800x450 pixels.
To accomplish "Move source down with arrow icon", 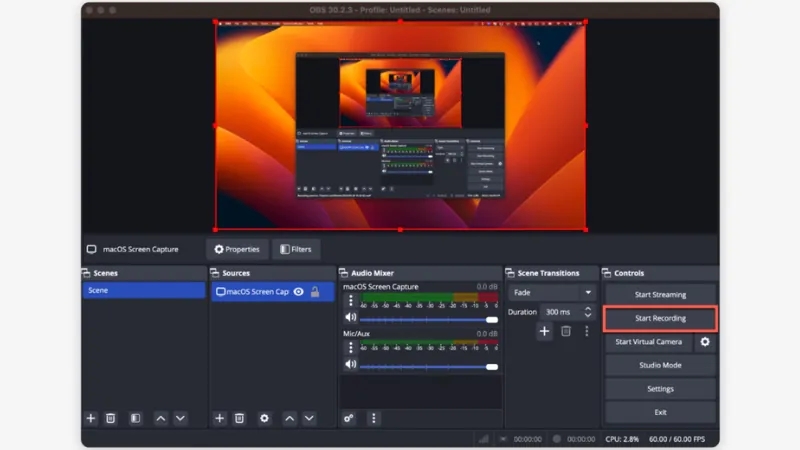I will (309, 418).
